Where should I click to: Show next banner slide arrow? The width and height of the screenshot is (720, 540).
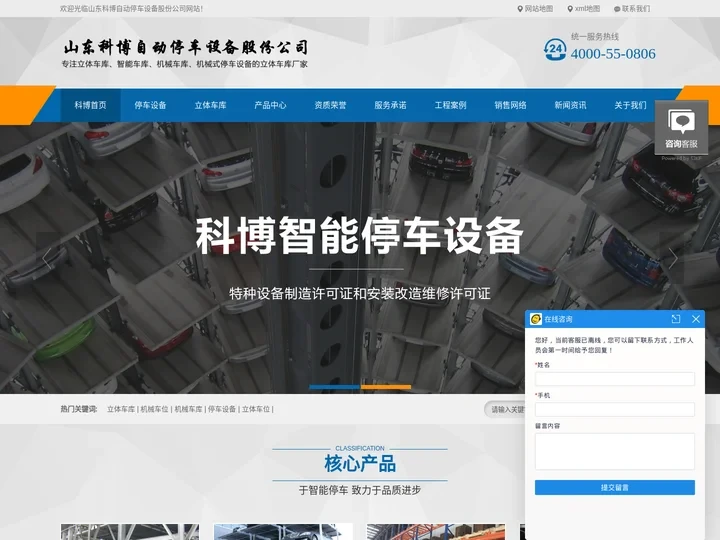click(672, 258)
